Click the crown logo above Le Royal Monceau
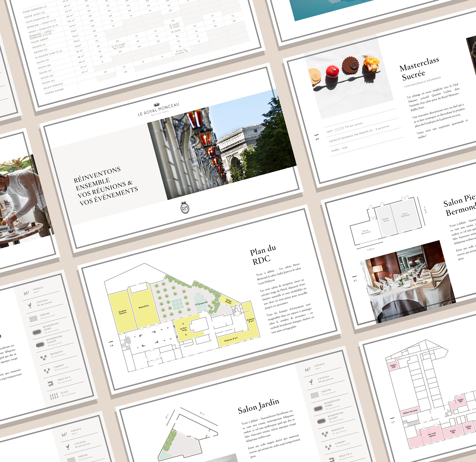 [157, 105]
